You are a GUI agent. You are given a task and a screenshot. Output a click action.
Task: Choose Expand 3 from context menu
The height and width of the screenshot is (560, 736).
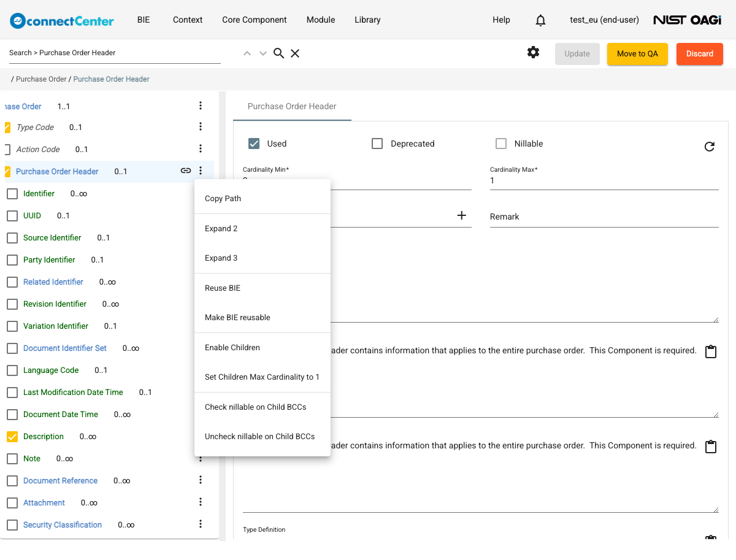click(263, 258)
